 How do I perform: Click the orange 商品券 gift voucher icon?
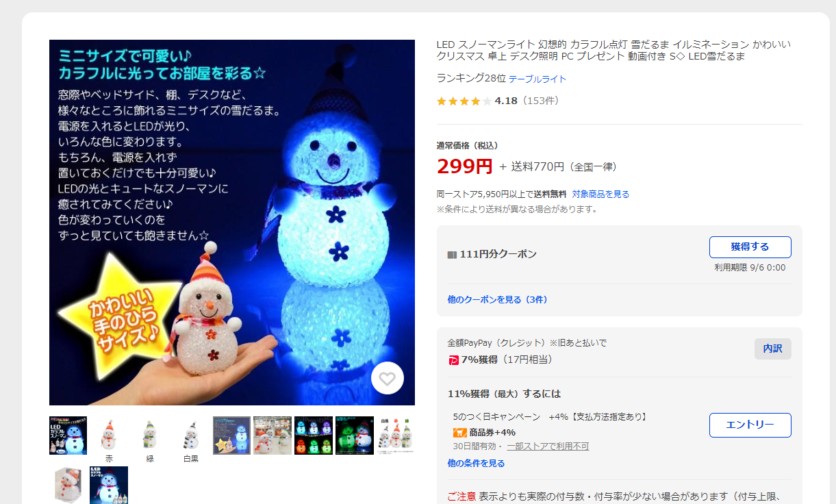point(459,433)
